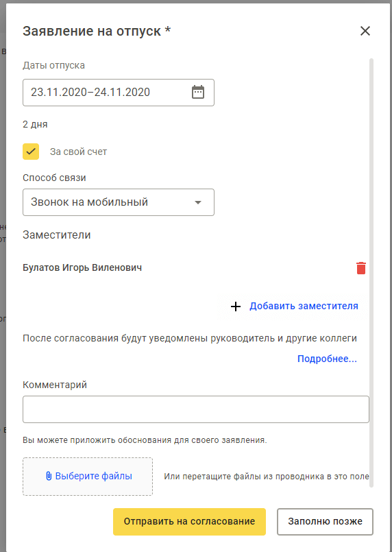Click the Заполню позже button
This screenshot has width=392, height=552.
pos(325,522)
